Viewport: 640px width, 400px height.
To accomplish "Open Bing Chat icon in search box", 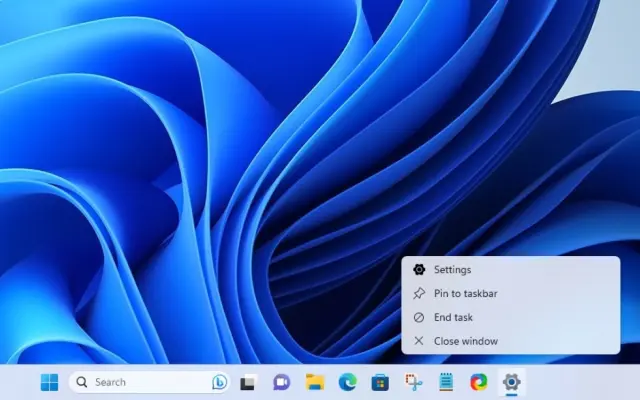I will [x=219, y=382].
